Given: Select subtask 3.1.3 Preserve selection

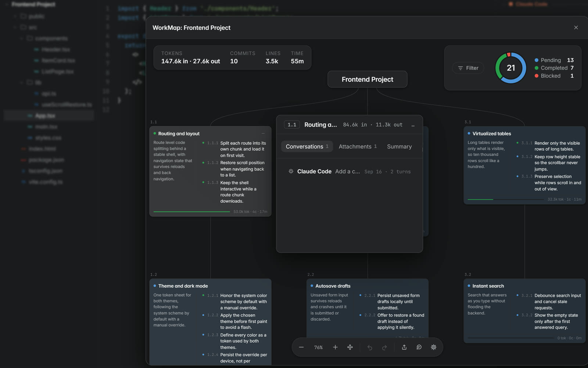Looking at the screenshot, I should click(x=549, y=183).
